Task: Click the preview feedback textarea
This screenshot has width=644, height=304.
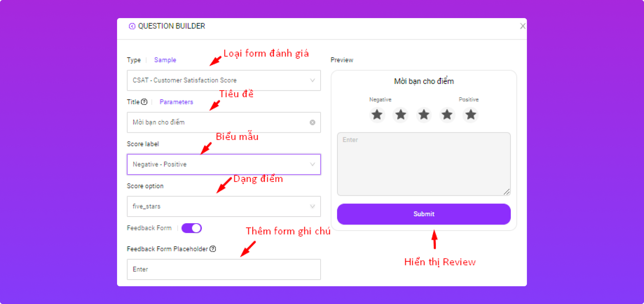Action: [424, 164]
